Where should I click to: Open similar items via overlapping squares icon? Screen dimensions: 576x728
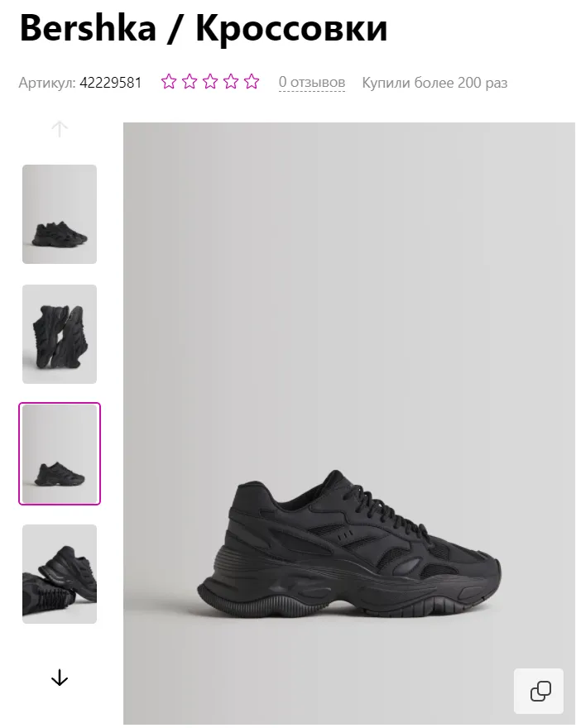539,692
